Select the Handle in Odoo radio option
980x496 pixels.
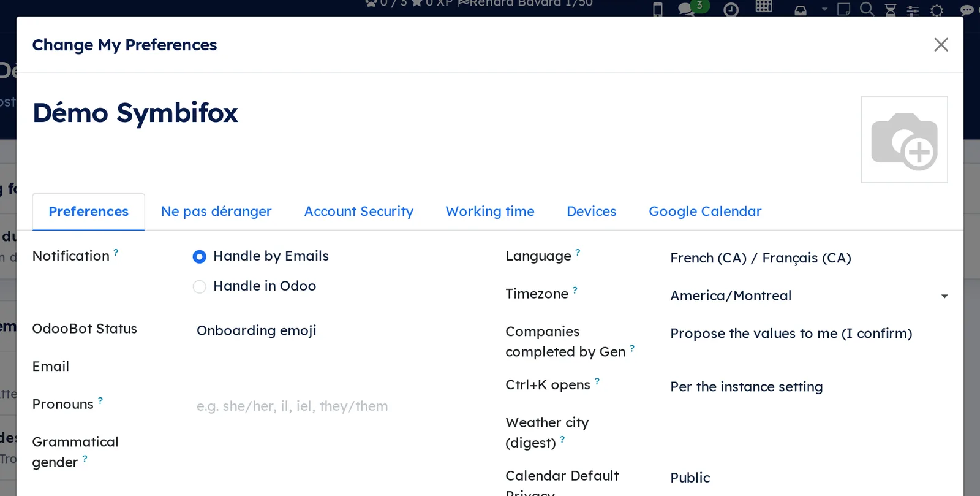tap(199, 286)
